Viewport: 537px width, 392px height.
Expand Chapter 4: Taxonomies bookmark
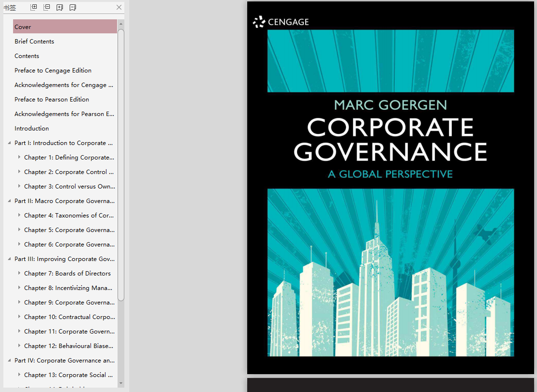[x=19, y=215]
